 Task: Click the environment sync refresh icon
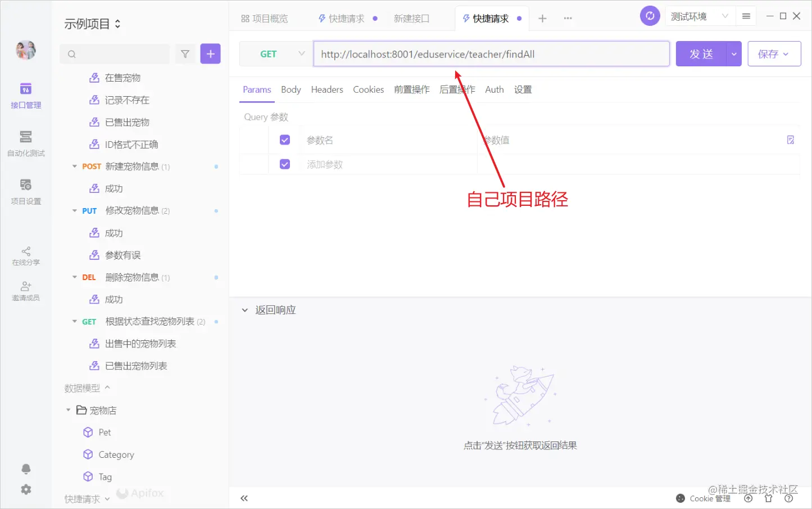650,16
